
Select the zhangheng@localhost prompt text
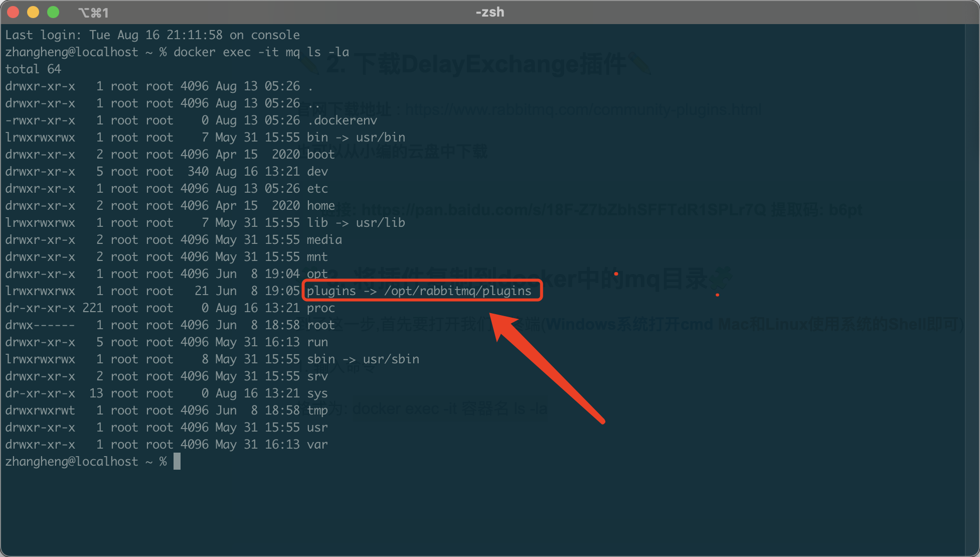(x=71, y=461)
